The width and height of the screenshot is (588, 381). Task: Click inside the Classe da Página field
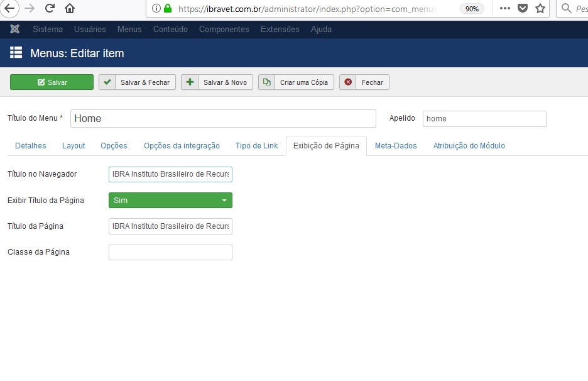pos(170,251)
